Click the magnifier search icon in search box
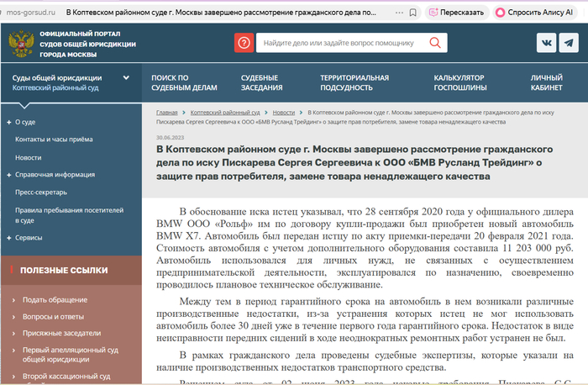The image size is (588, 385). tap(435, 43)
